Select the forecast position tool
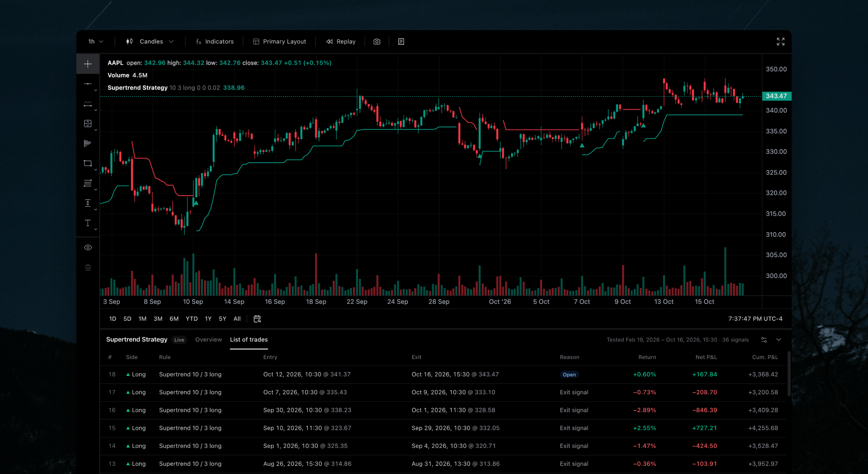Image resolution: width=868 pixels, height=474 pixels. 88,124
